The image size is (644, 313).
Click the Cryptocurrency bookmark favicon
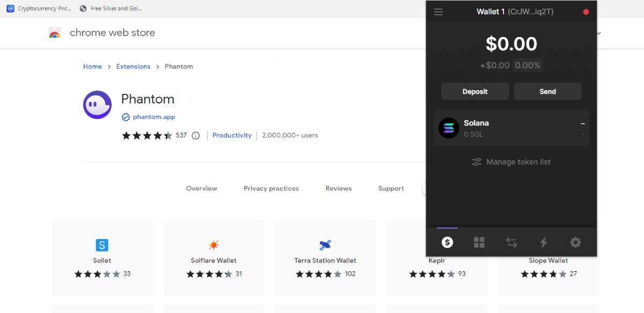click(10, 9)
